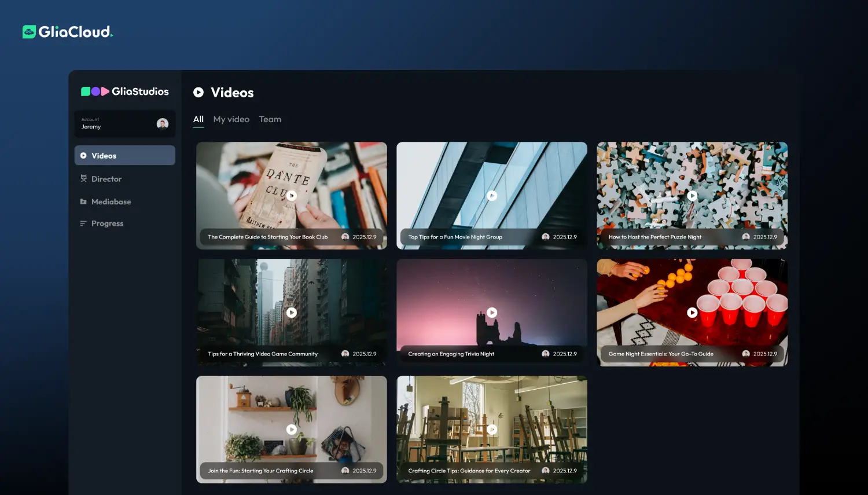Open the Account Jeremy panel
868x495 pixels.
(116, 124)
